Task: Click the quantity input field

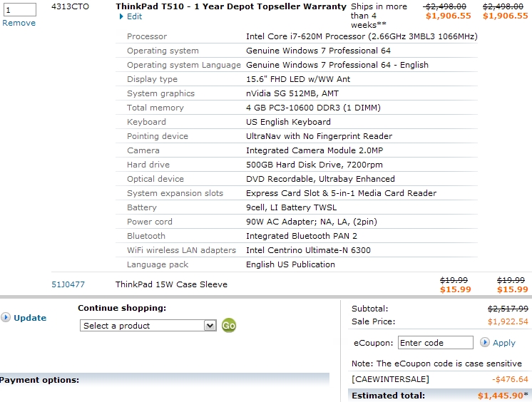Action: point(19,9)
